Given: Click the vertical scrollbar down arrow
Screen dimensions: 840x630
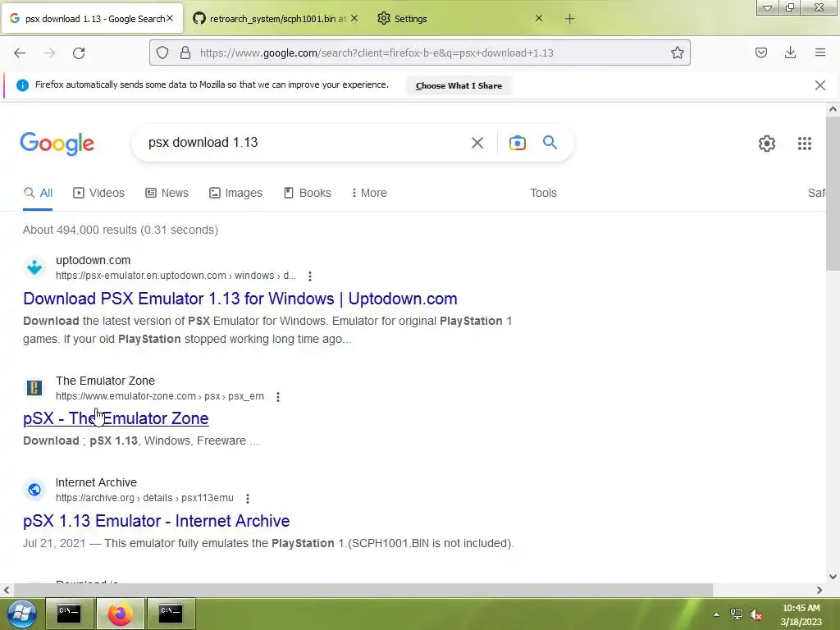Looking at the screenshot, I should point(833,577).
